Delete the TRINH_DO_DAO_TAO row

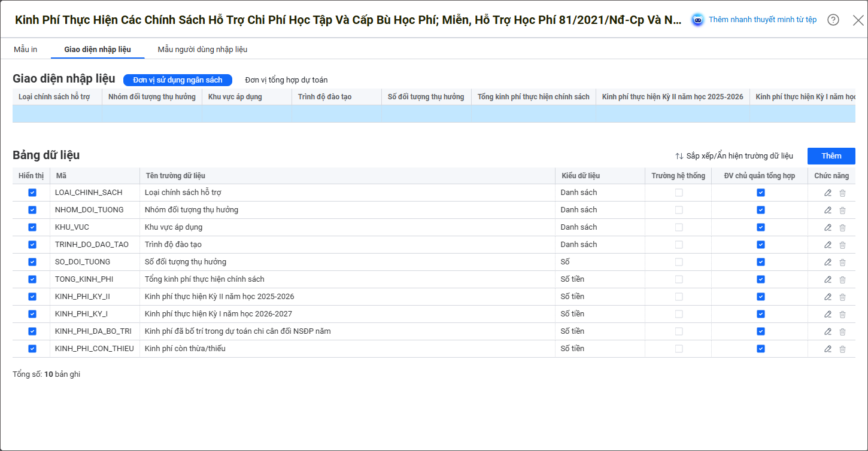click(x=842, y=245)
